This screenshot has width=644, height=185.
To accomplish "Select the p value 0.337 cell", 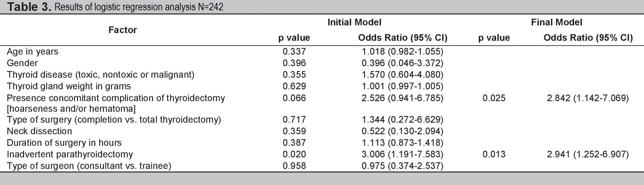I will pyautogui.click(x=294, y=51).
